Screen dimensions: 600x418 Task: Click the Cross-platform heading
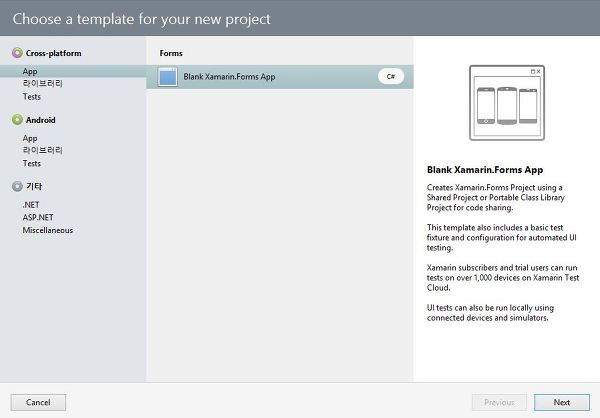tap(54, 53)
